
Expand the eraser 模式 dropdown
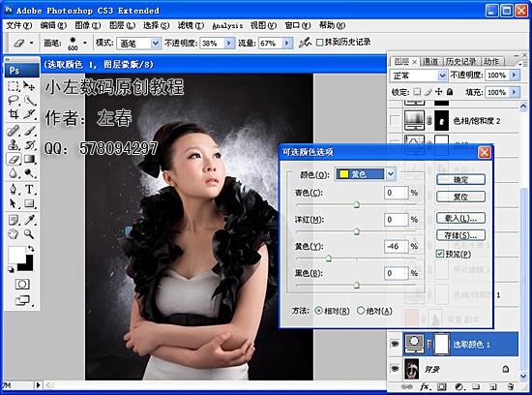(x=138, y=44)
